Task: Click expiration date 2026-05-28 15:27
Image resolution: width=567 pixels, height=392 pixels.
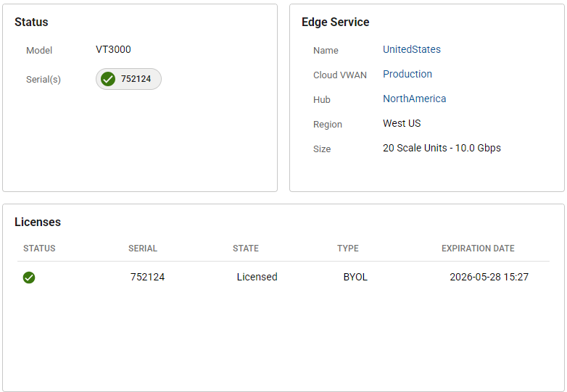Action: [x=489, y=277]
